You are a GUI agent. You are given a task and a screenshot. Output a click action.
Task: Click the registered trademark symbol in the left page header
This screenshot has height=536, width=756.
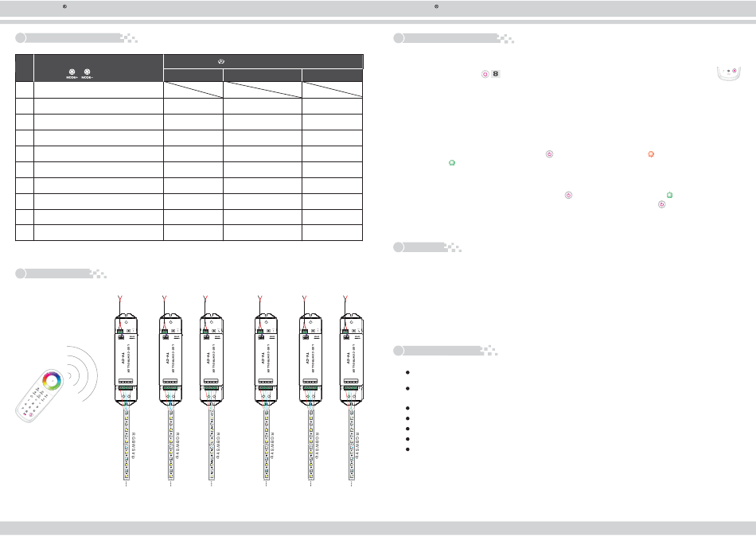pyautogui.click(x=64, y=6)
